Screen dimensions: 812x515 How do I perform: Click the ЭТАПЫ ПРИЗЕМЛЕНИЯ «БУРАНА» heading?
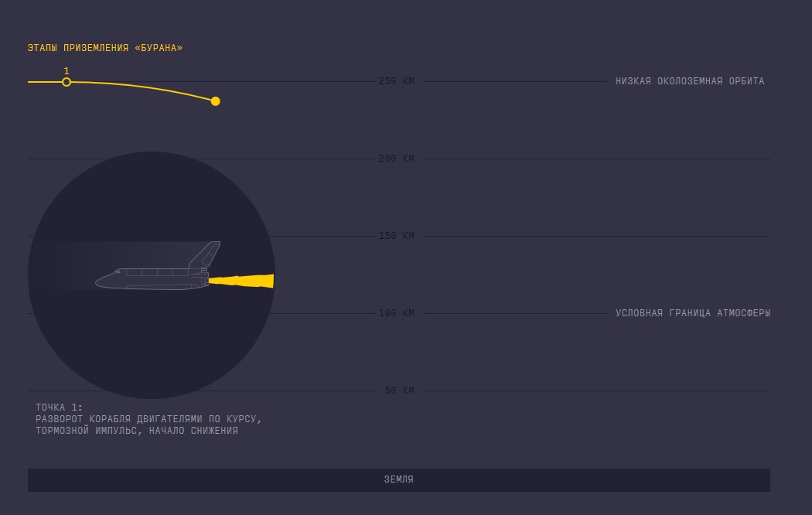pyautogui.click(x=105, y=48)
